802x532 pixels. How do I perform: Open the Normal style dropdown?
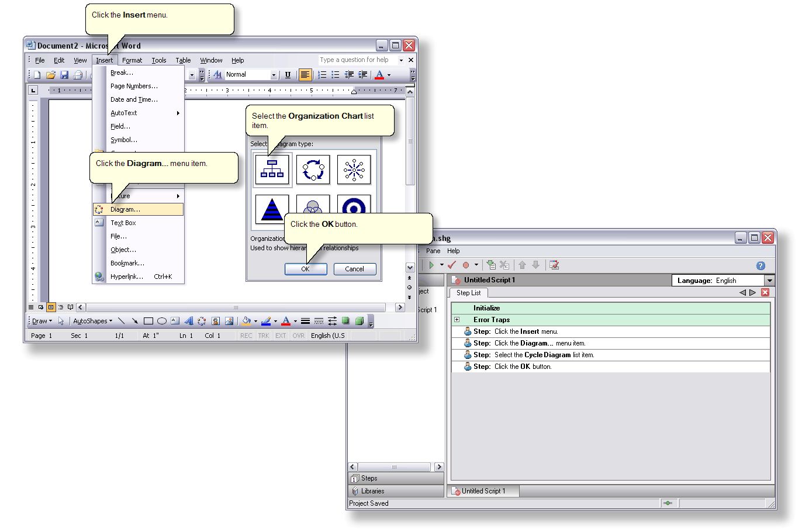pyautogui.click(x=273, y=75)
